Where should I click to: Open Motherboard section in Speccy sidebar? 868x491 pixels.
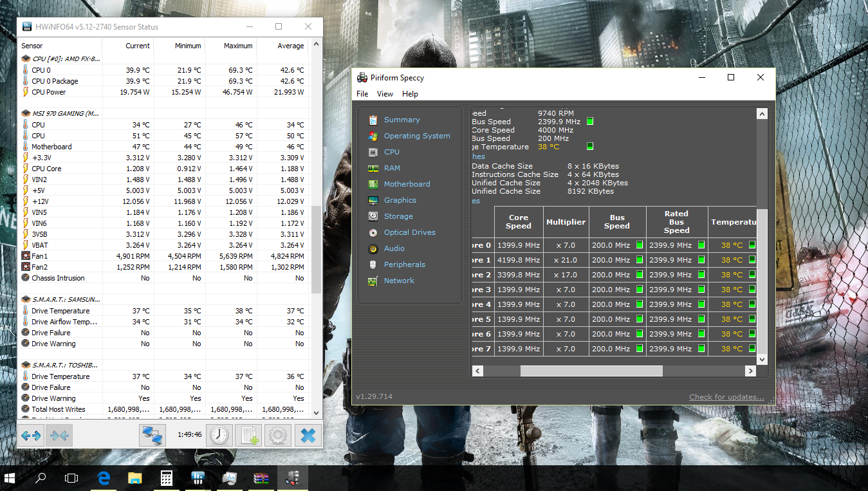point(398,184)
